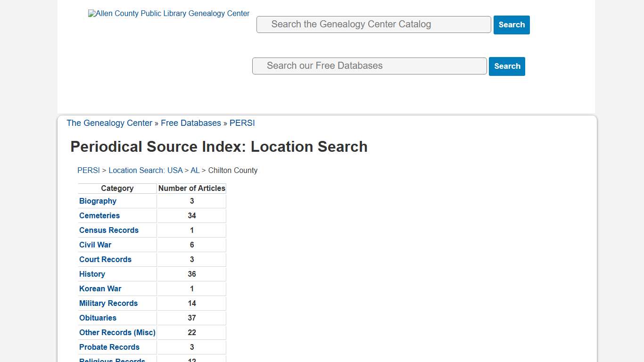
Task: Open the AL state link
Action: click(195, 170)
